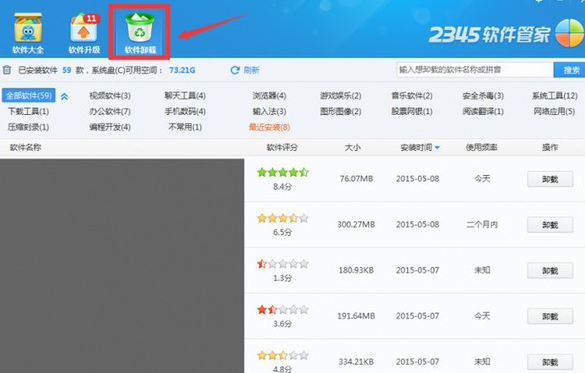The height and width of the screenshot is (373, 585).
Task: Filter by 聊天工具(4)
Action: coord(185,96)
